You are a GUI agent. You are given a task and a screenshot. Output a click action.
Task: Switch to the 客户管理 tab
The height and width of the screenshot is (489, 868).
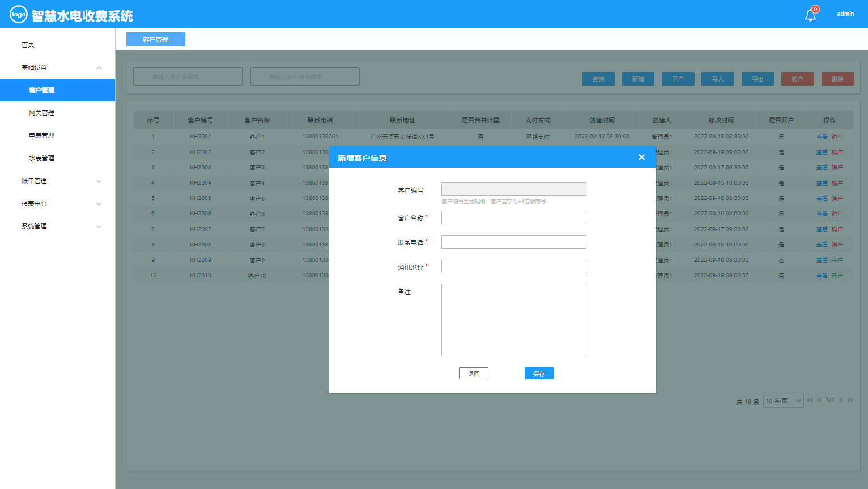pos(156,40)
